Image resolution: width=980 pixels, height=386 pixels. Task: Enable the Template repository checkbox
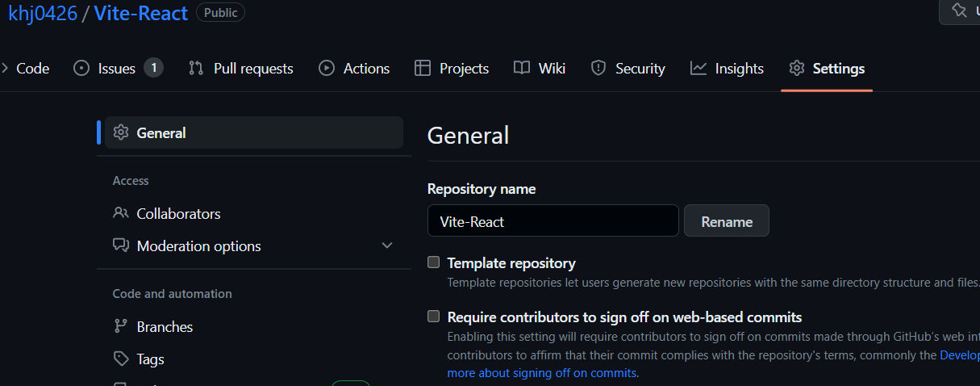point(434,262)
